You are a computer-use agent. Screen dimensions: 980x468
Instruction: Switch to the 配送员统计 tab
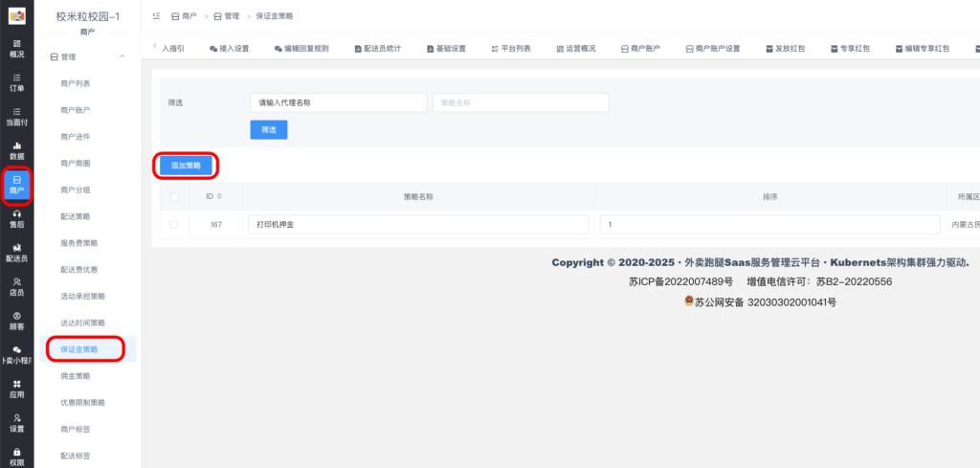click(377, 49)
